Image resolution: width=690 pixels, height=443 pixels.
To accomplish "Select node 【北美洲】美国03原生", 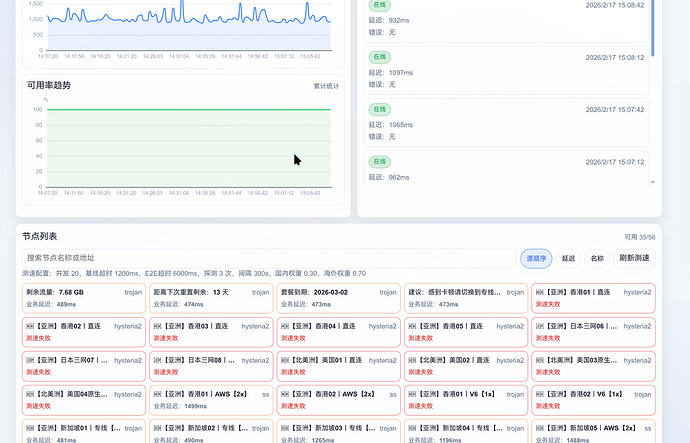I will 593,366.
